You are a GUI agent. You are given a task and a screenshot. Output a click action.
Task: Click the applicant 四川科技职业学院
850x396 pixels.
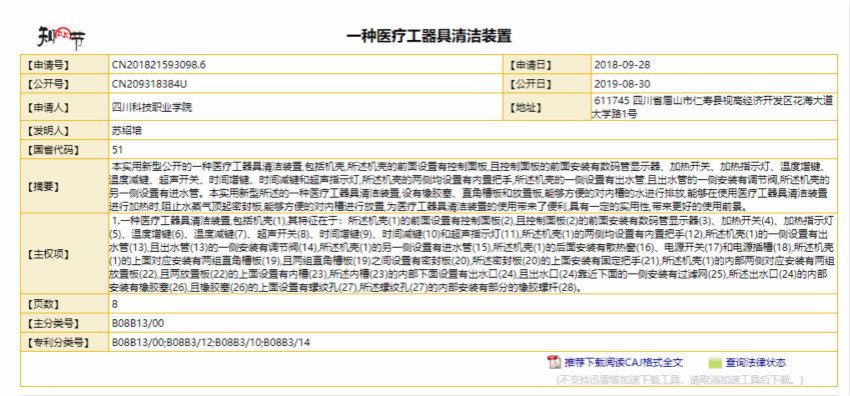coord(152,107)
